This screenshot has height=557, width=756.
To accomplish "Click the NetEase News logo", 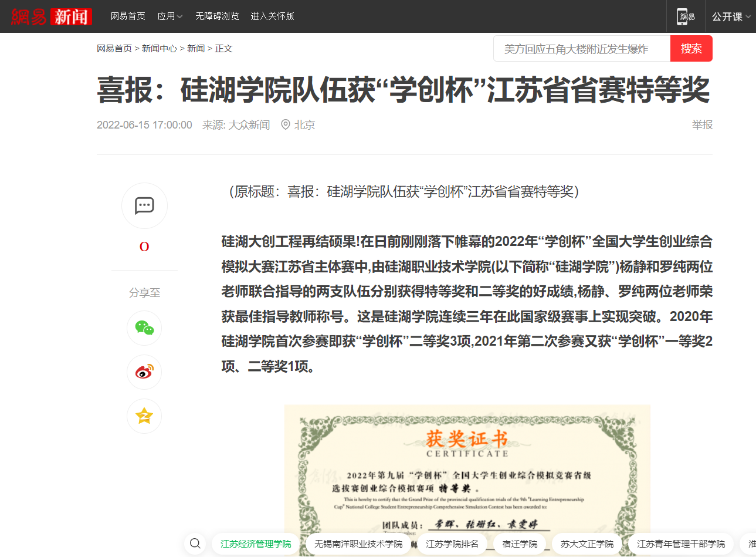I will pos(52,16).
